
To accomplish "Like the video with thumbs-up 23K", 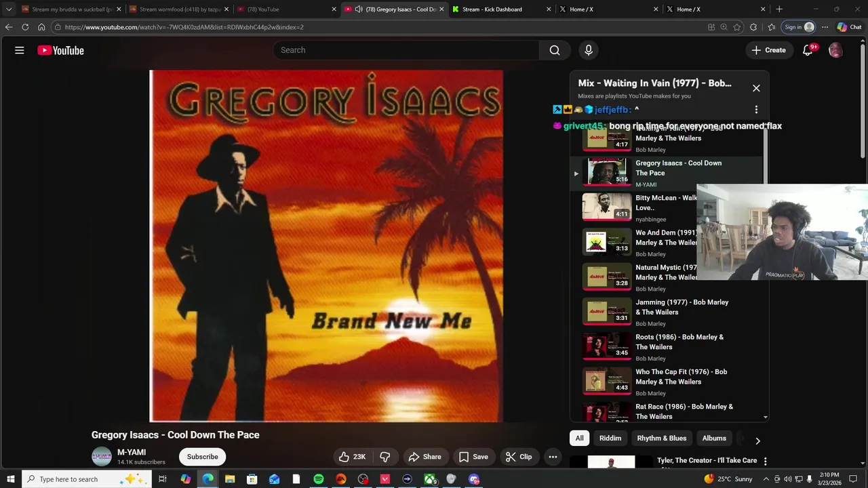I will (x=353, y=457).
